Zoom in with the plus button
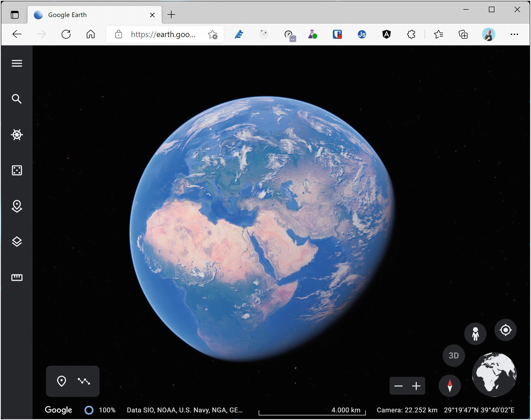Viewport: 531px width, 420px height. 416,386
